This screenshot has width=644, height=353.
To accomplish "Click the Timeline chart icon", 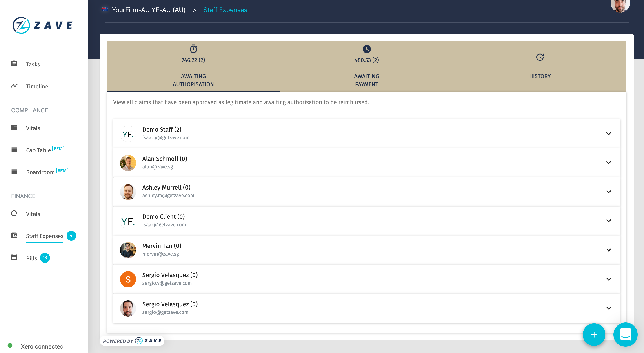I will point(14,86).
